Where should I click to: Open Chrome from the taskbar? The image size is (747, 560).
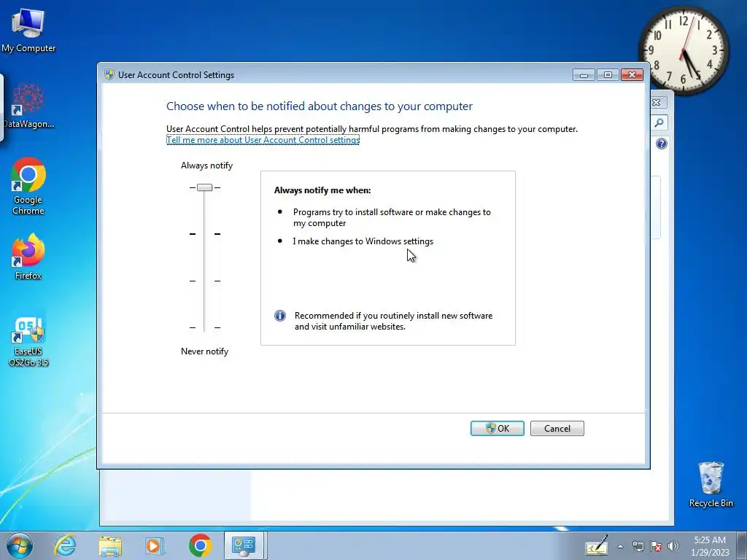pyautogui.click(x=200, y=545)
